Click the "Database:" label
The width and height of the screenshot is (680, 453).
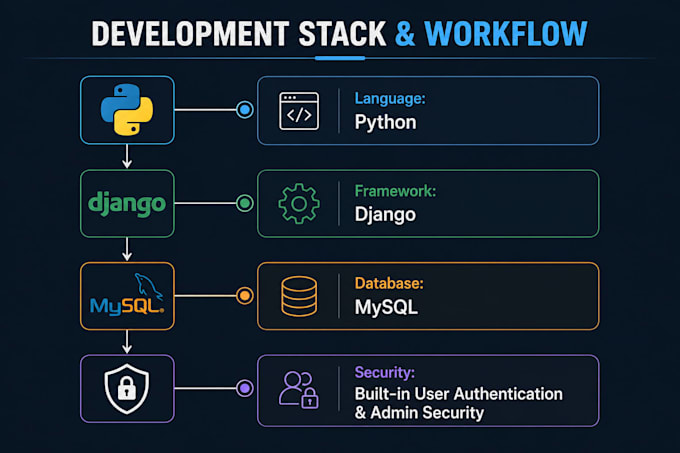pyautogui.click(x=389, y=283)
